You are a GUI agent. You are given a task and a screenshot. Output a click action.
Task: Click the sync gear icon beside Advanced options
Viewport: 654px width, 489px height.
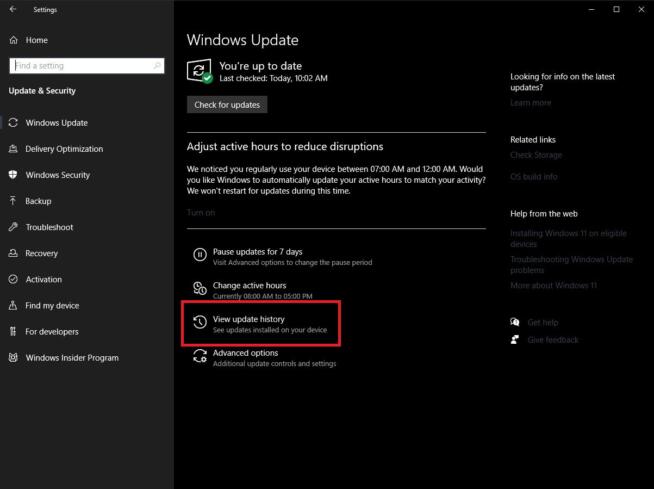click(x=200, y=355)
